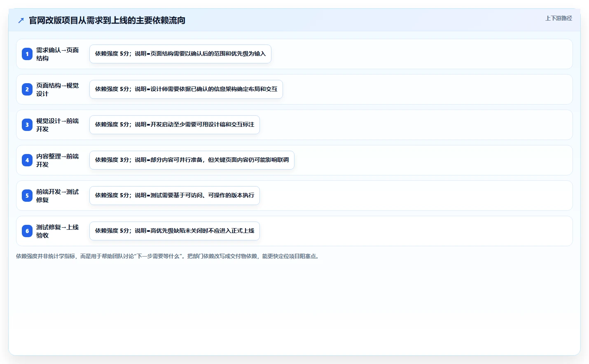Click the 上下游路径 label at top right
589x364 pixels.
(559, 18)
